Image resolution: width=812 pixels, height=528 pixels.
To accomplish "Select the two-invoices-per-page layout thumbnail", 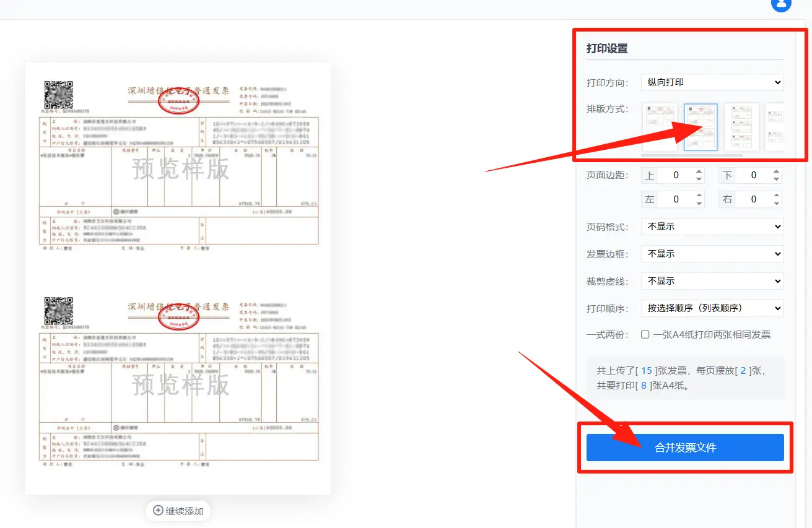I will click(x=701, y=126).
